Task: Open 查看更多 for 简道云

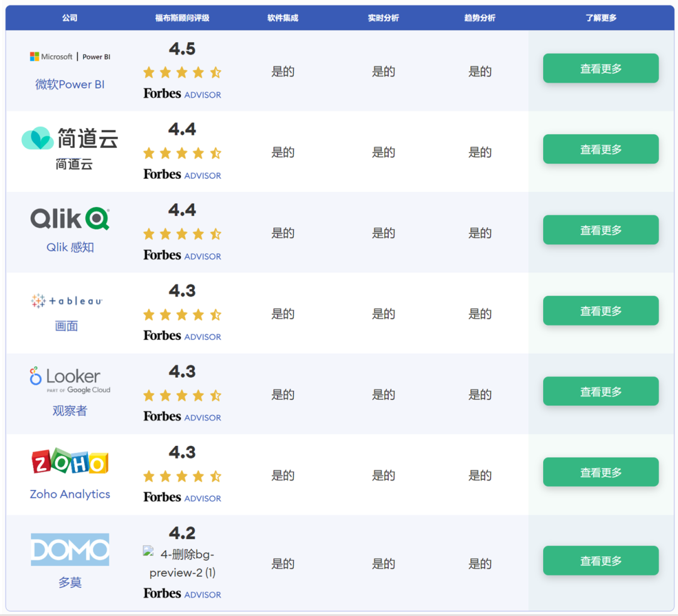Action: coord(601,149)
